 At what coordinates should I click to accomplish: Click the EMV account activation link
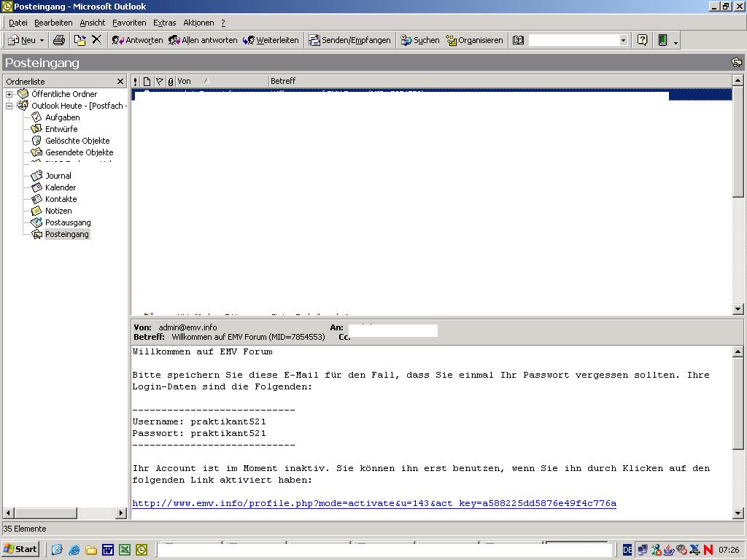[x=374, y=503]
